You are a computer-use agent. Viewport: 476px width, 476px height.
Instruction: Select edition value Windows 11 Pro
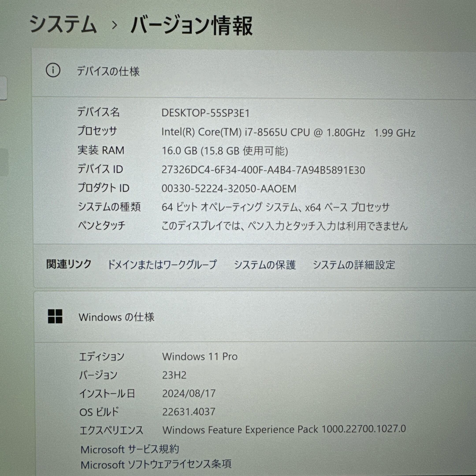(200, 357)
